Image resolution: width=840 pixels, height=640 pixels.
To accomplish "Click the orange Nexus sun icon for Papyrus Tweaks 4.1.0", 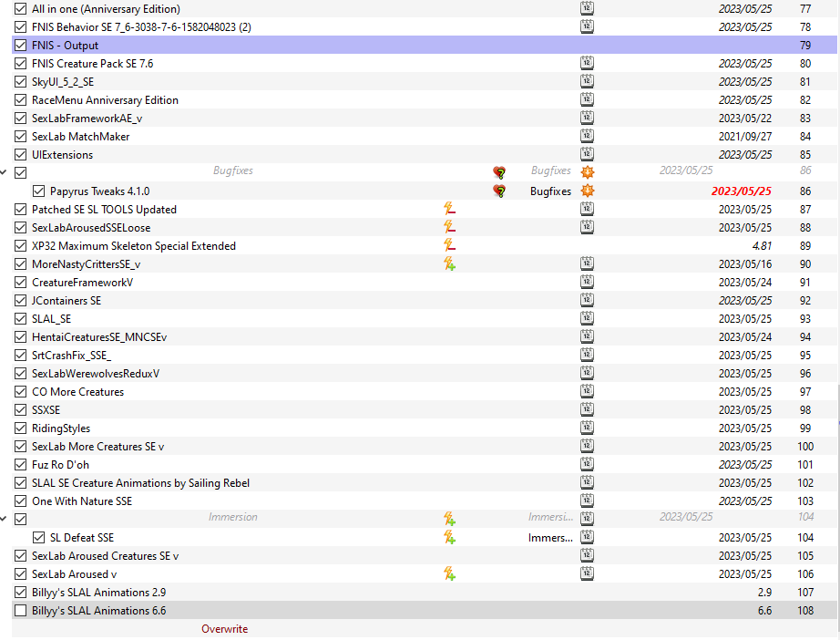I will tap(588, 191).
